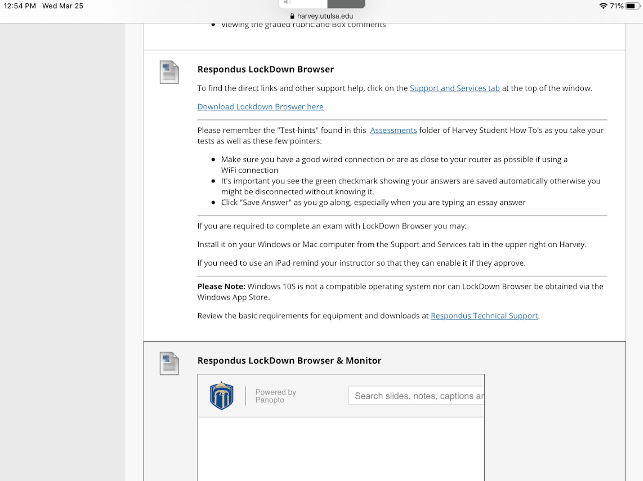
Task: Open Download Lockdown Broswer here link
Action: [260, 107]
